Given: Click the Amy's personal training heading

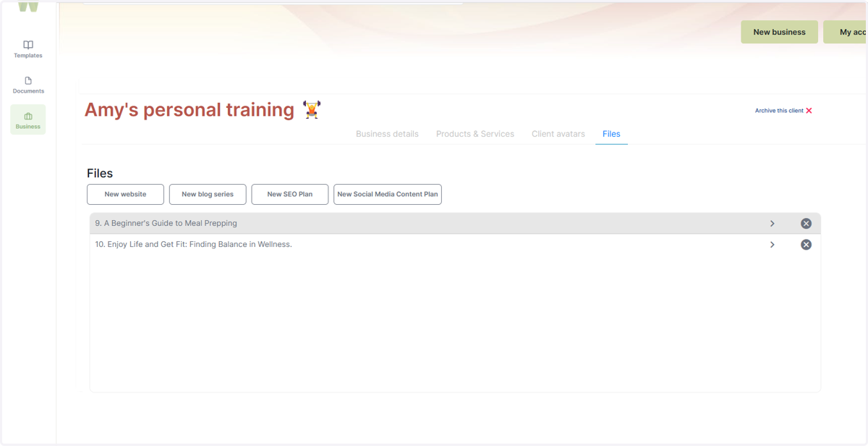Looking at the screenshot, I should 190,110.
